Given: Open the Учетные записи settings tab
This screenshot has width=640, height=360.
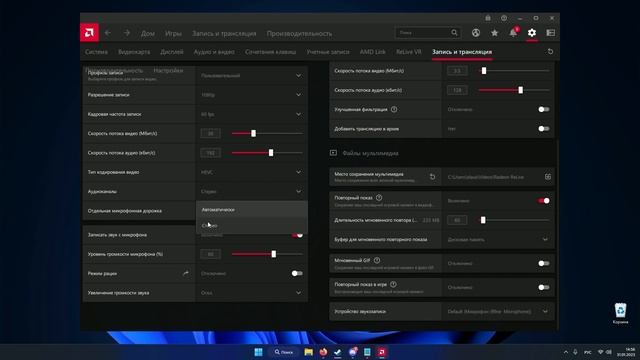Looking at the screenshot, I should [328, 52].
